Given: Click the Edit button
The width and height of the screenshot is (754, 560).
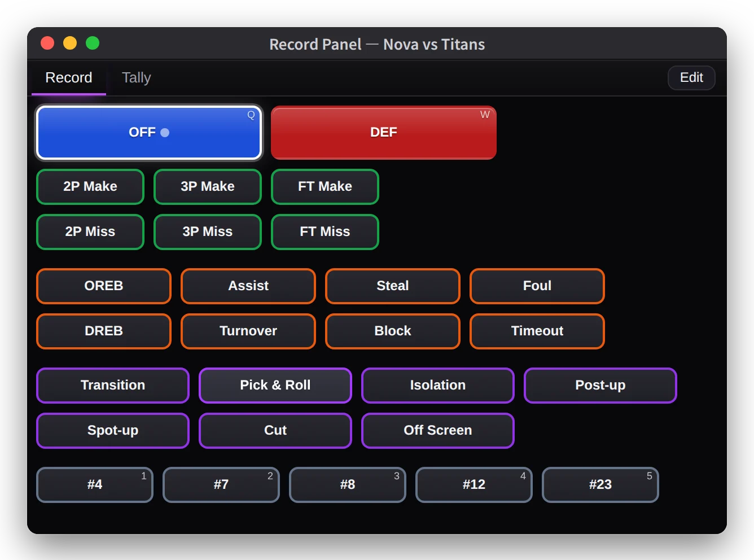Looking at the screenshot, I should [691, 78].
